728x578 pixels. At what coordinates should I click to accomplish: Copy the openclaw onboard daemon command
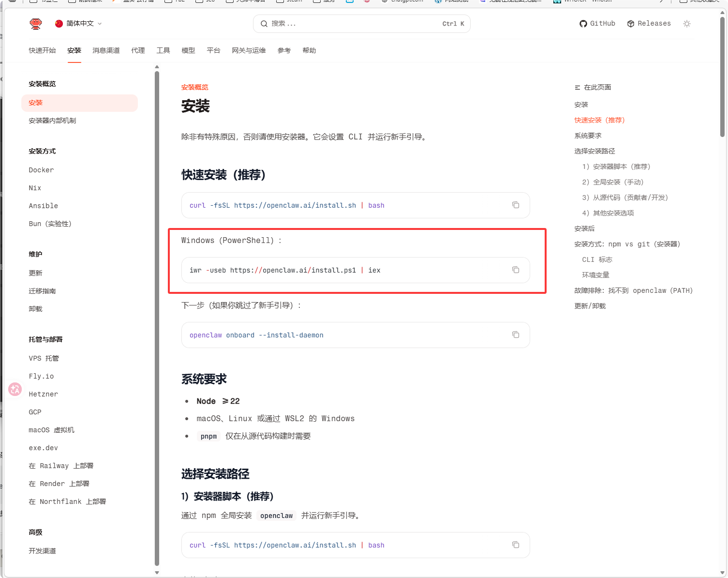(515, 335)
